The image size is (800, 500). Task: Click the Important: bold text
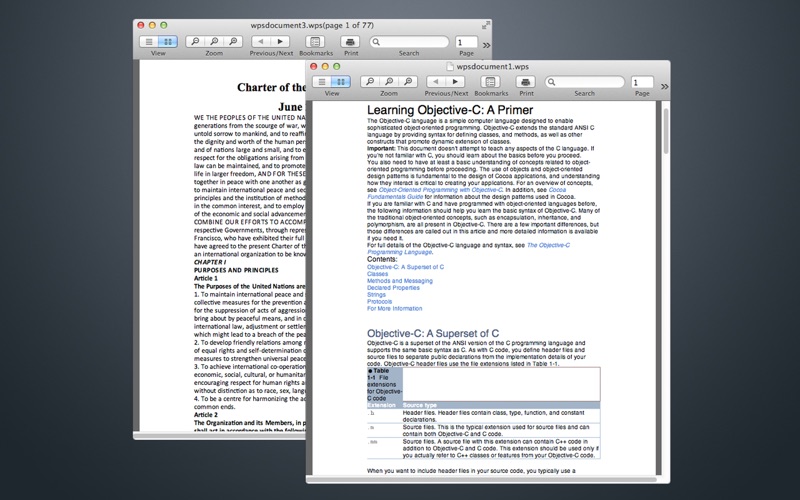pyautogui.click(x=381, y=148)
